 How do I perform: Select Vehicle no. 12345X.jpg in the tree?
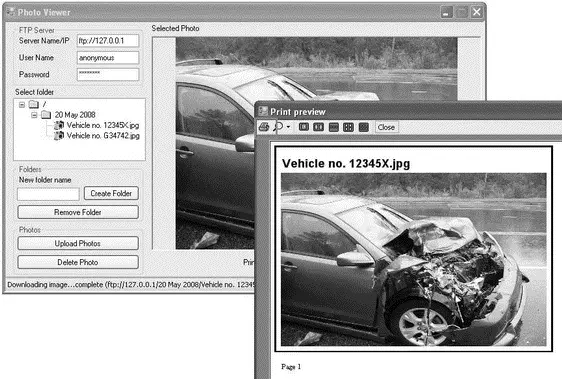tap(103, 125)
